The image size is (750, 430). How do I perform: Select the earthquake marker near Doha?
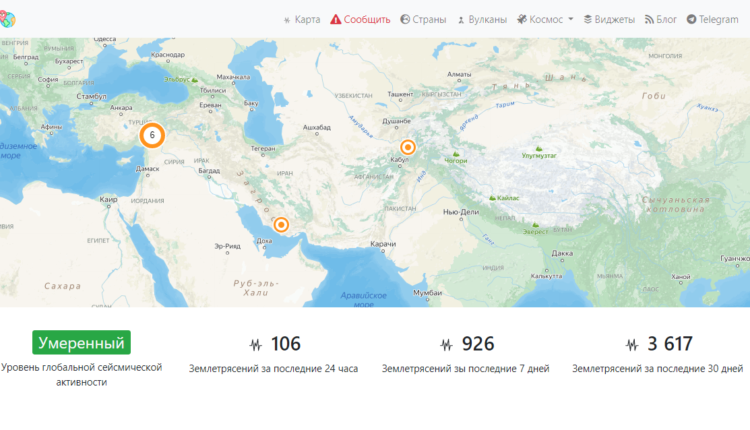pos(281,225)
